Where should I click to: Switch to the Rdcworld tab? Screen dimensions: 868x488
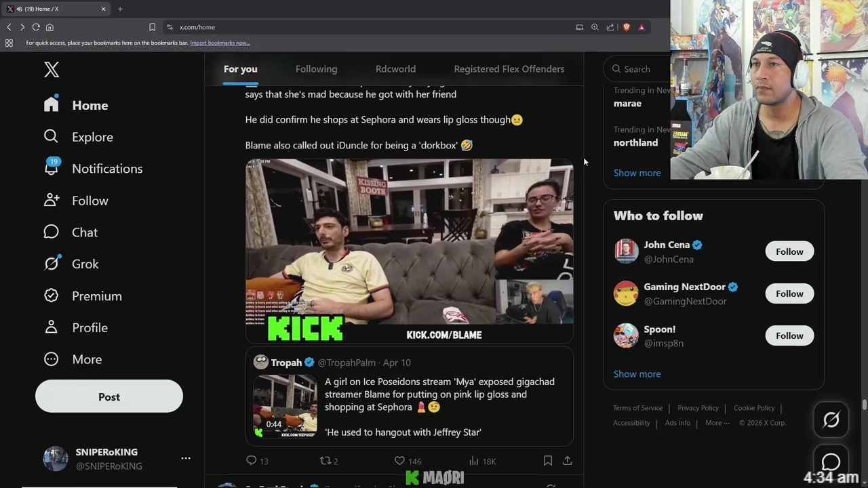395,69
